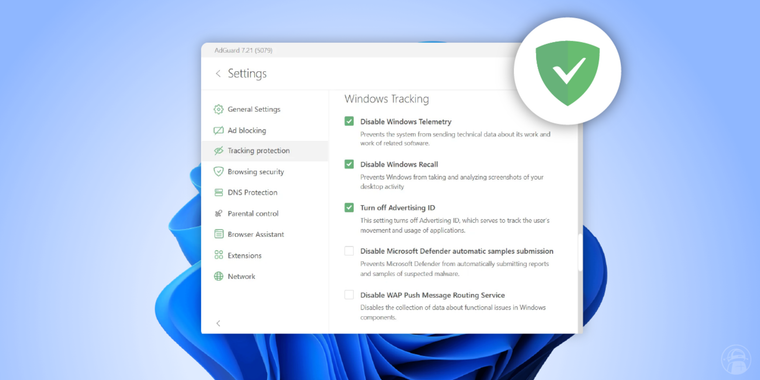Open General Settings section
This screenshot has height=380, width=760.
[265, 110]
